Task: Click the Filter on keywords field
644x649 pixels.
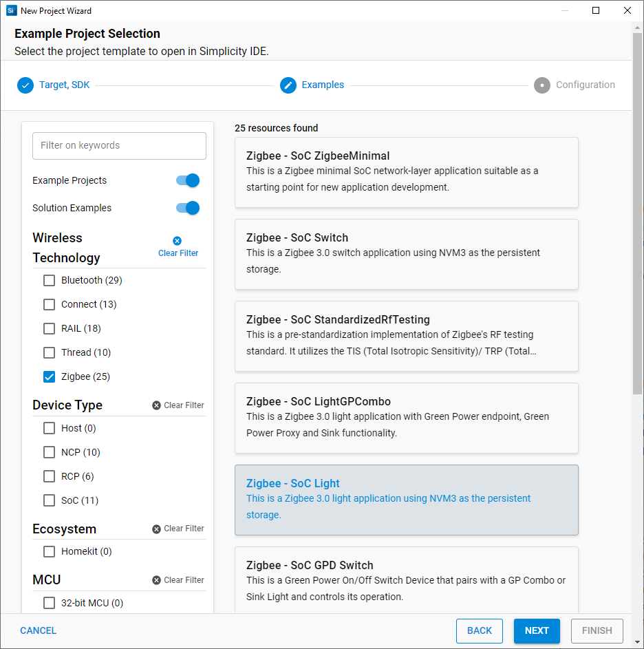Action: pyautogui.click(x=119, y=146)
